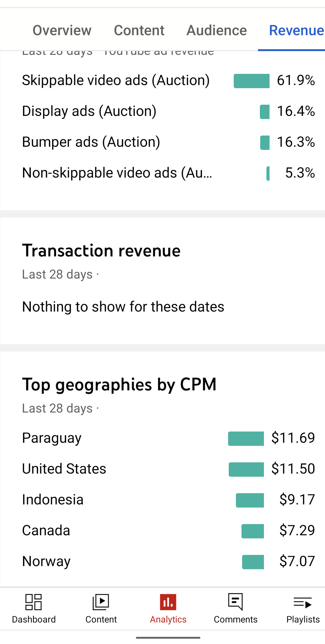
Task: Tap the Transaction revenue heading
Action: (101, 251)
